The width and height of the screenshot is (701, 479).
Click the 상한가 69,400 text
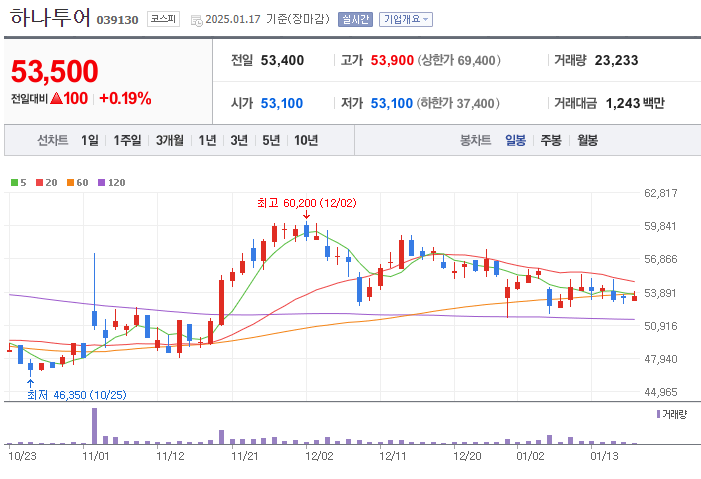(x=459, y=60)
